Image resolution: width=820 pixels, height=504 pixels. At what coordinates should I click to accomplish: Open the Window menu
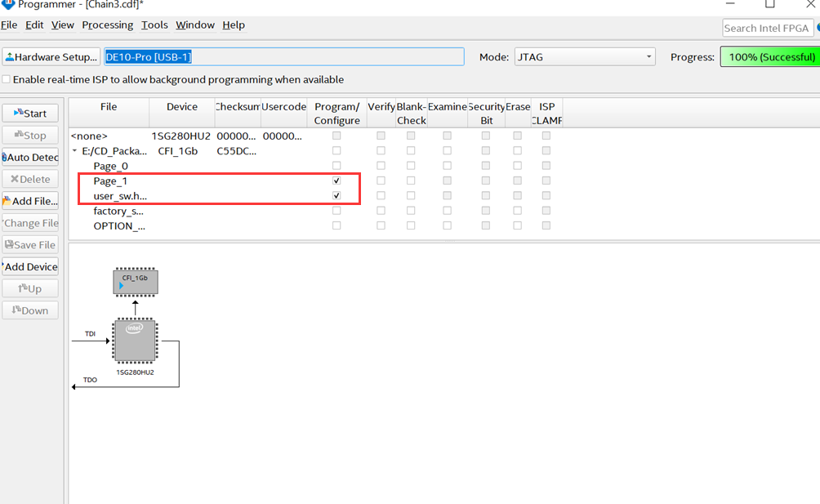coord(195,25)
